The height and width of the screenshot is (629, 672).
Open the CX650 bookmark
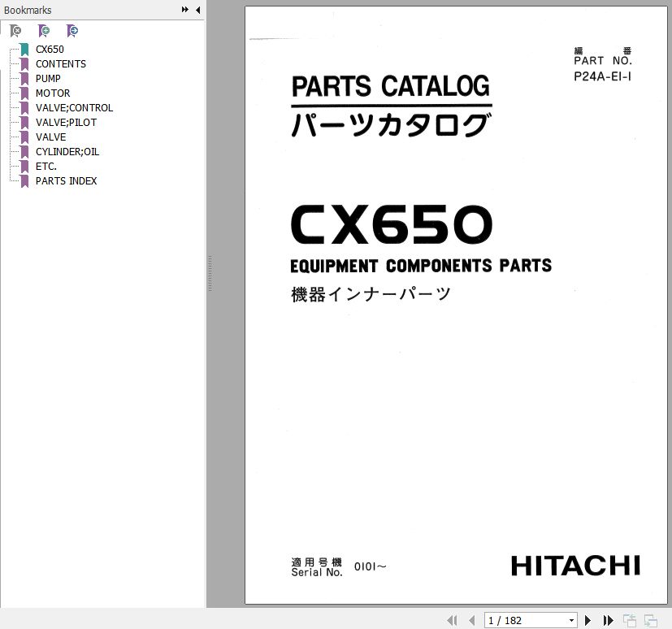(x=50, y=50)
